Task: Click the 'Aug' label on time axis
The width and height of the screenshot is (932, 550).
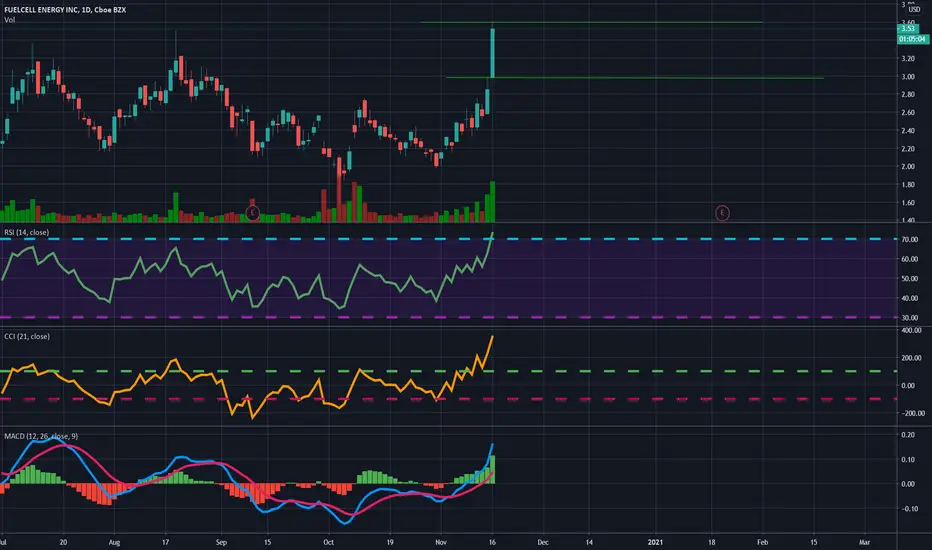Action: coord(114,542)
